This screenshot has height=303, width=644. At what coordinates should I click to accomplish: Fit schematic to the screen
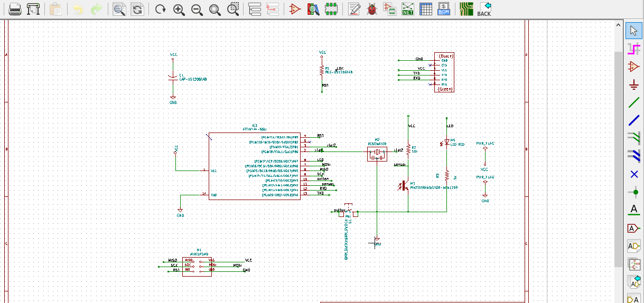click(214, 9)
